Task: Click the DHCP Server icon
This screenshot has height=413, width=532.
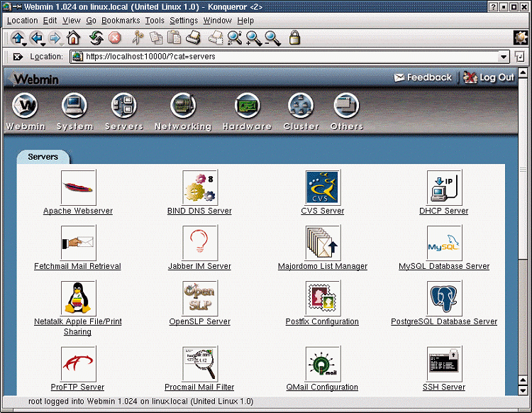Action: pyautogui.click(x=444, y=187)
